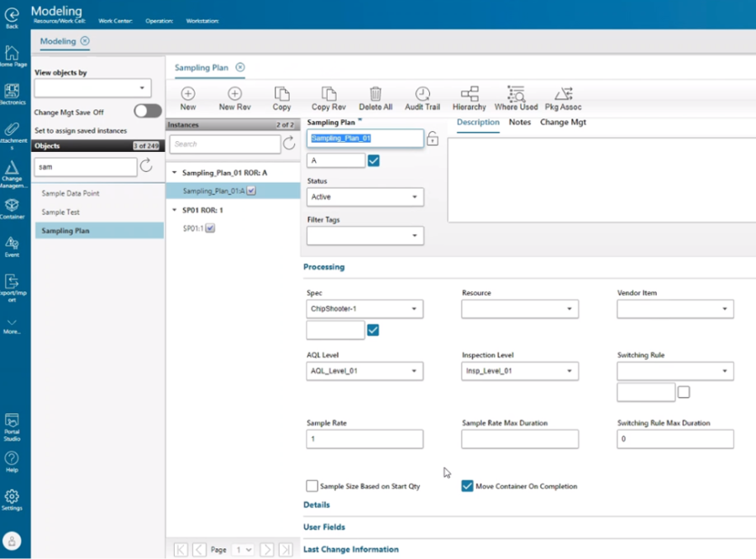Click the Delete All icon

[375, 97]
